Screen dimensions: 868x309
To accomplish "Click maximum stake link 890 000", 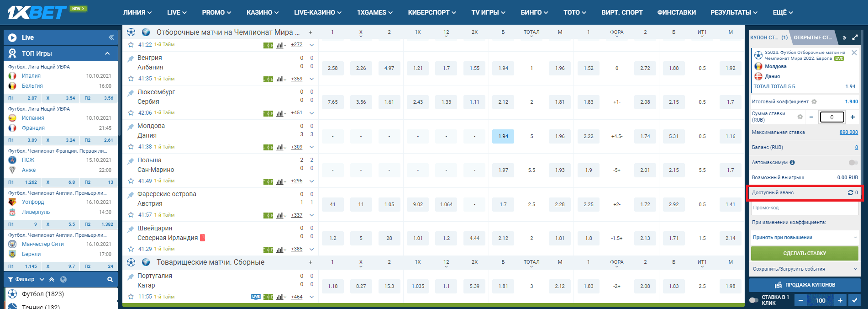I will (848, 132).
